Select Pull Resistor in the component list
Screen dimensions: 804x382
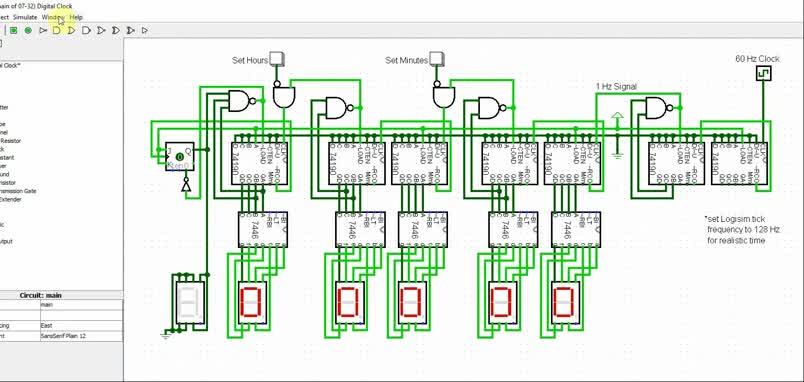10,140
